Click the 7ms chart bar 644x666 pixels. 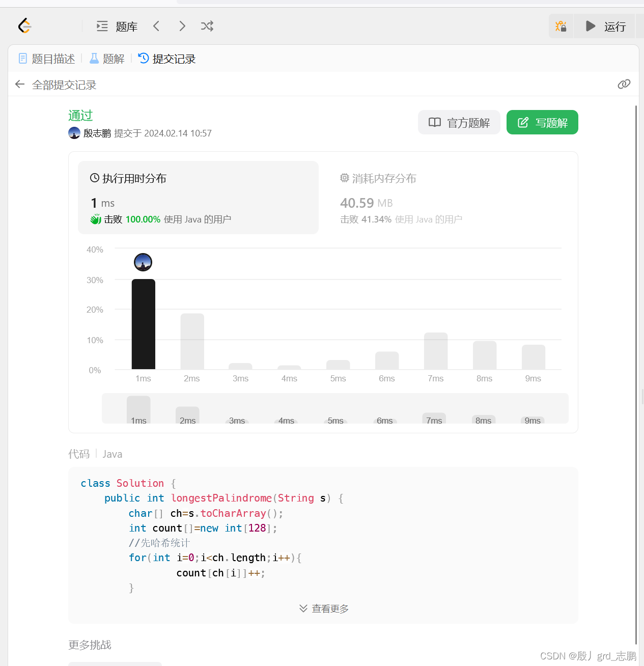click(x=436, y=351)
